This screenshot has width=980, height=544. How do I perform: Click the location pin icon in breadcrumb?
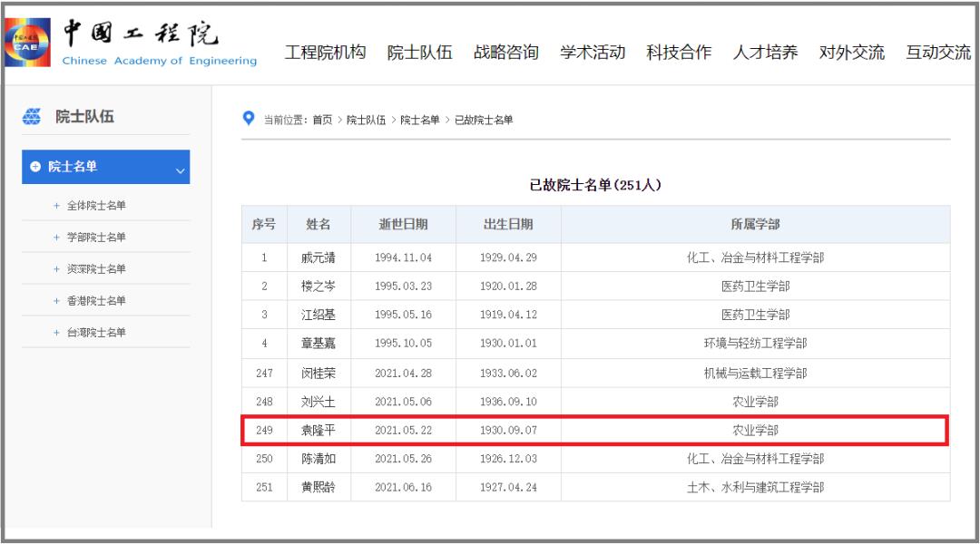[x=249, y=119]
